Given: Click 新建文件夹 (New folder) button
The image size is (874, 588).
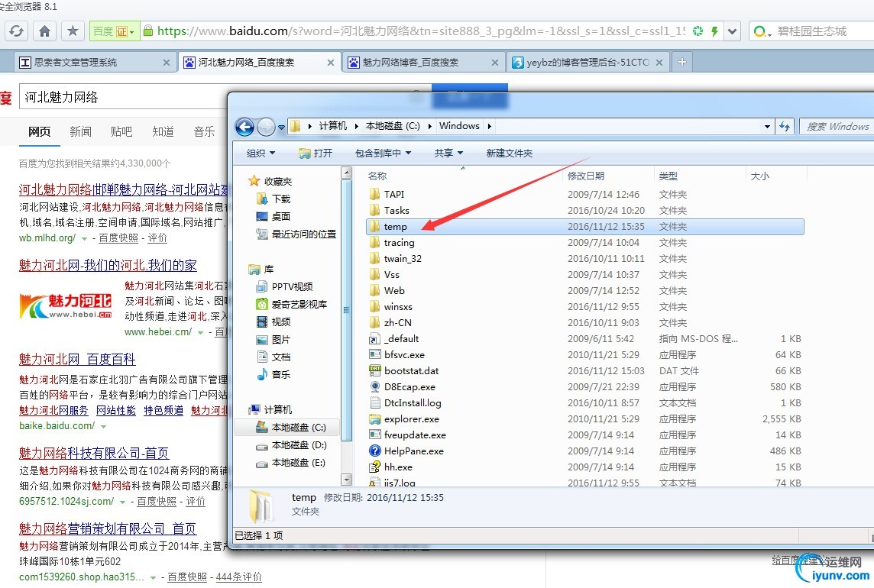Looking at the screenshot, I should (x=509, y=153).
